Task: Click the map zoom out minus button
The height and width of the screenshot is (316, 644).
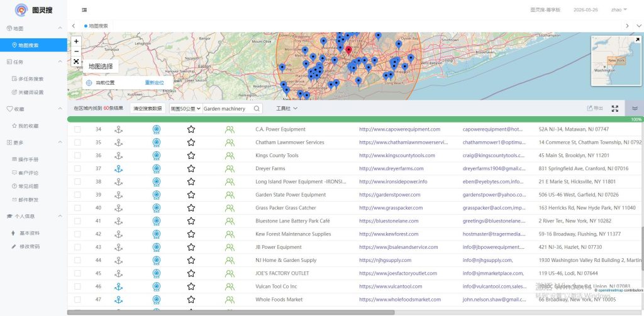Action: (76, 52)
